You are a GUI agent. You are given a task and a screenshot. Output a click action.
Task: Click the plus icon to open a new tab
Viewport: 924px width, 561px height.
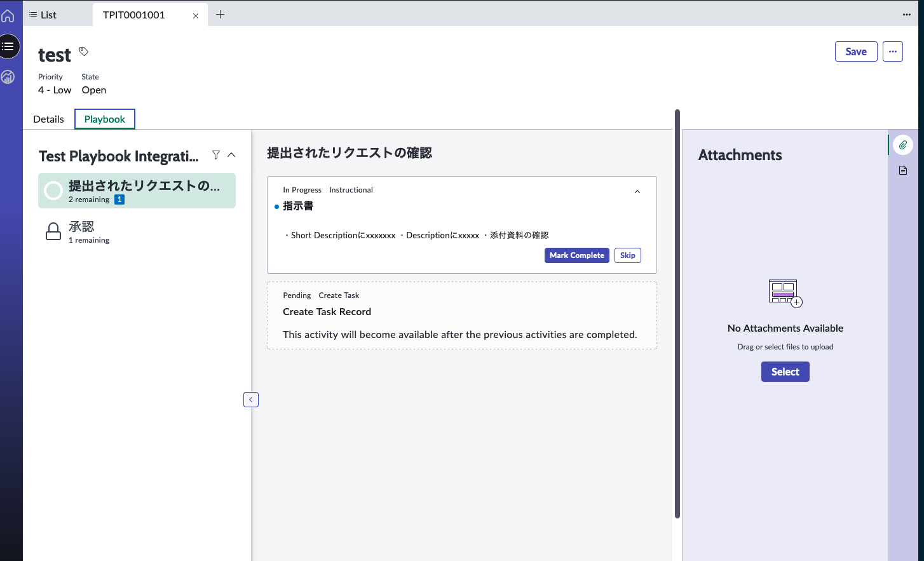tap(221, 13)
